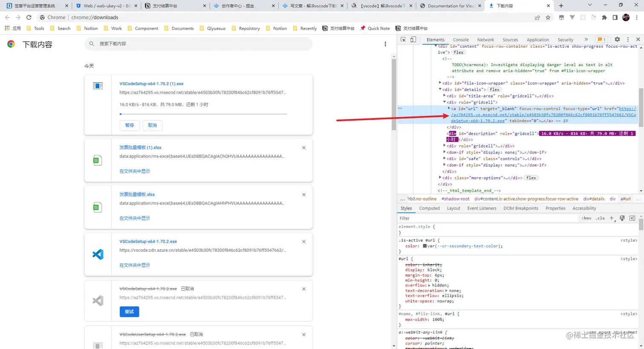Open the Notion bookmark folder after Search
Viewport: 644px width, 349px height.
tap(87, 29)
